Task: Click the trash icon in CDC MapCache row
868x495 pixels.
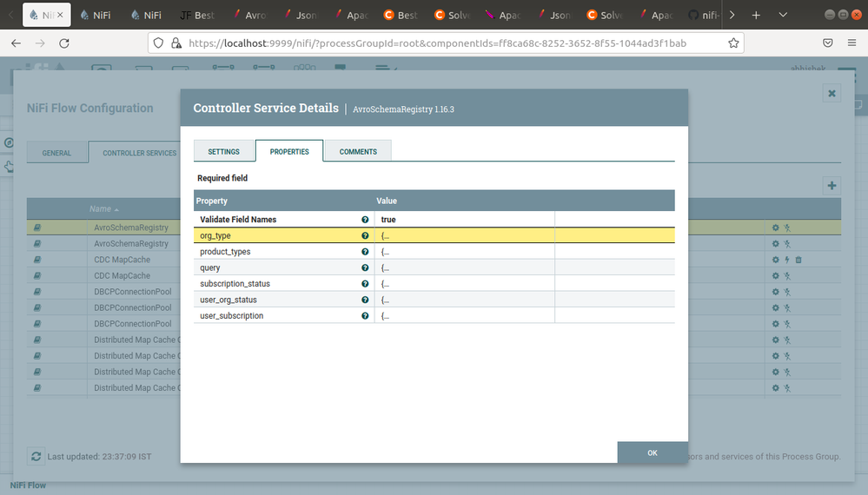Action: 798,260
